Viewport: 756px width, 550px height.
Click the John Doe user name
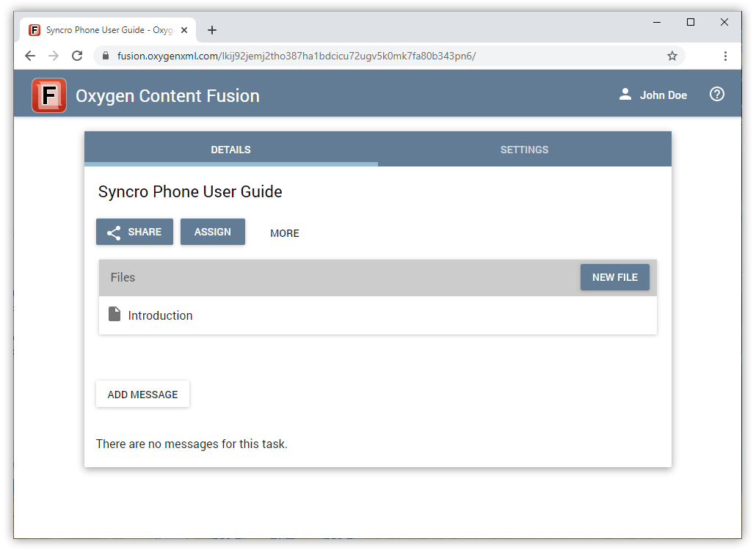664,95
